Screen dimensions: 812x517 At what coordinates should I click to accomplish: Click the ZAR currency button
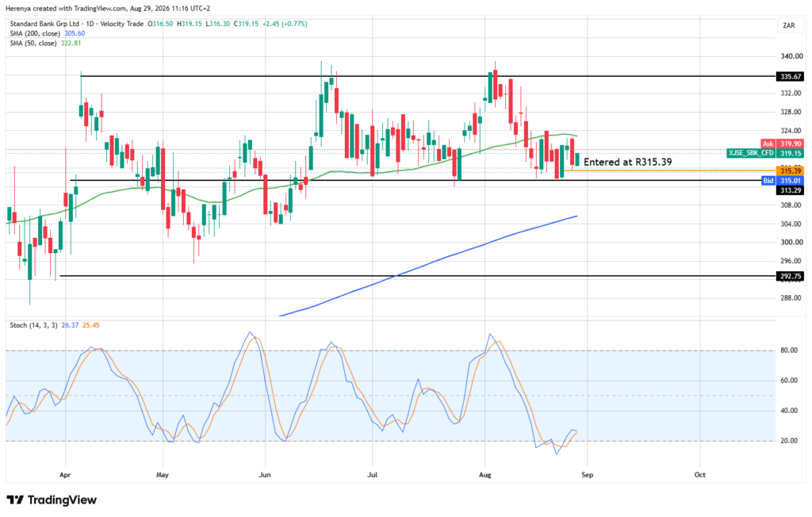click(x=789, y=25)
